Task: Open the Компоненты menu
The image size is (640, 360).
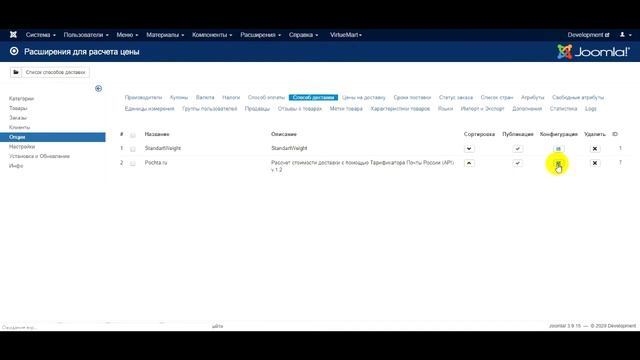Action: pyautogui.click(x=212, y=35)
